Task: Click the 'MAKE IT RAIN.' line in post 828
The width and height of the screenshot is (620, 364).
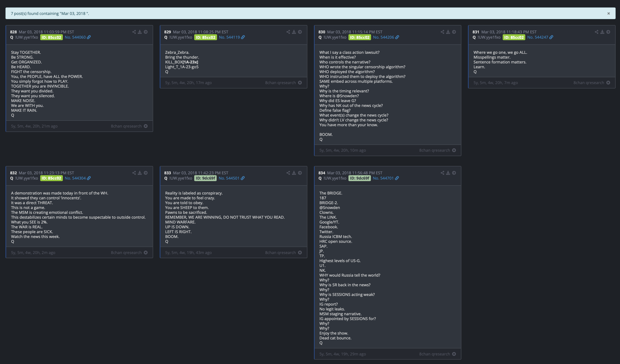Action: 24,110
